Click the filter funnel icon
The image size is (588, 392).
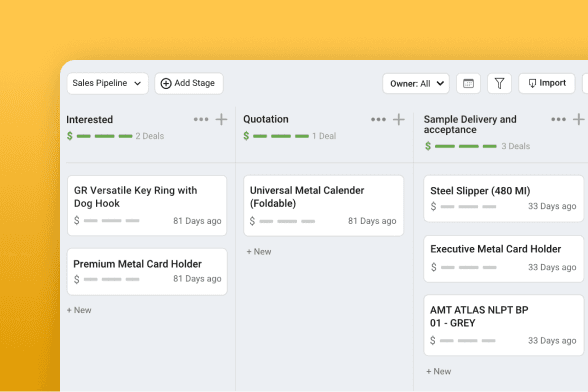coord(499,83)
